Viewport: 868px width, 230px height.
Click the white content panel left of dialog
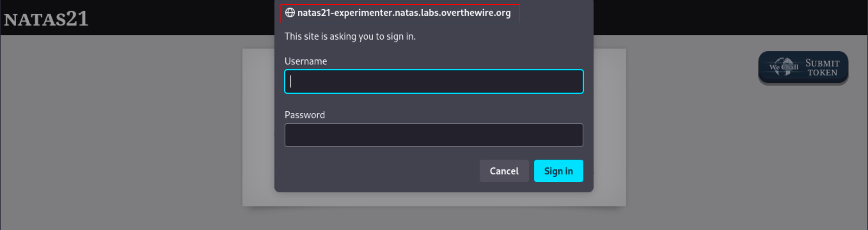pos(258,128)
